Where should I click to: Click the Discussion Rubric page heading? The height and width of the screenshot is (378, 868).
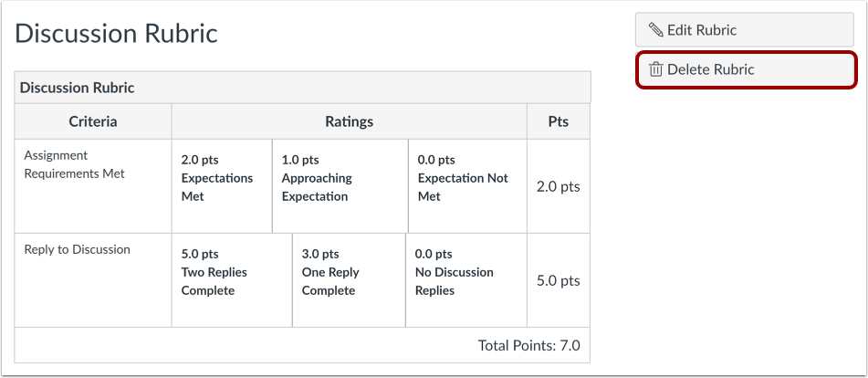(116, 34)
